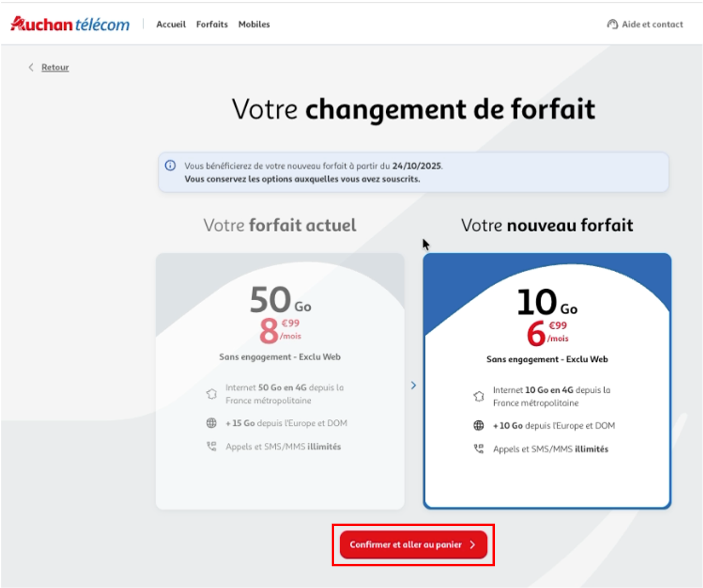Switch to the Accueil section
The image size is (703, 588).
point(171,24)
